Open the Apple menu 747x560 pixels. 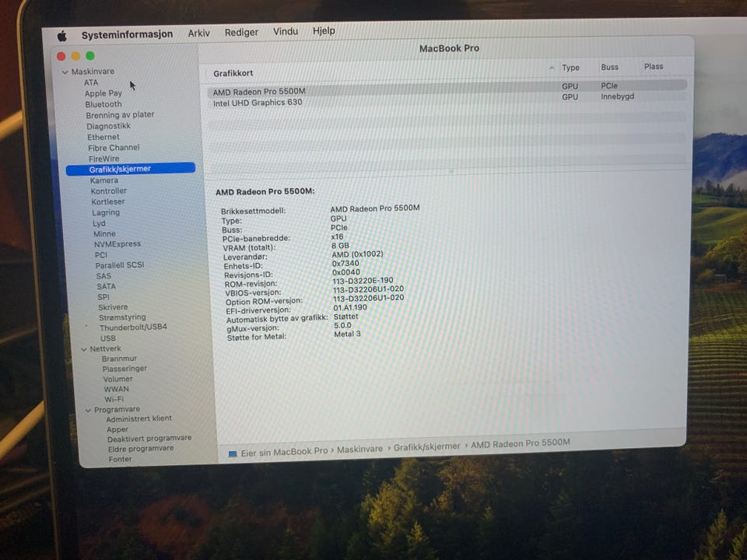point(62,37)
